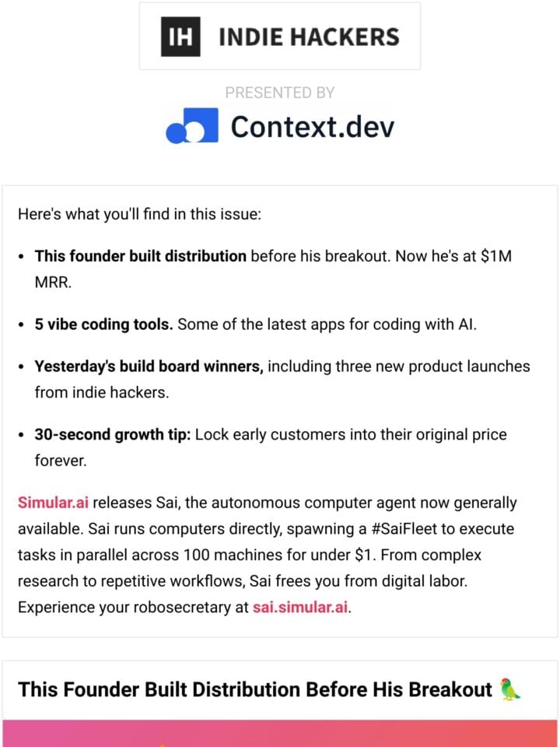Click the INDIE HACKERS wordmark text
Screen dimensions: 560x747
pyautogui.click(x=309, y=37)
